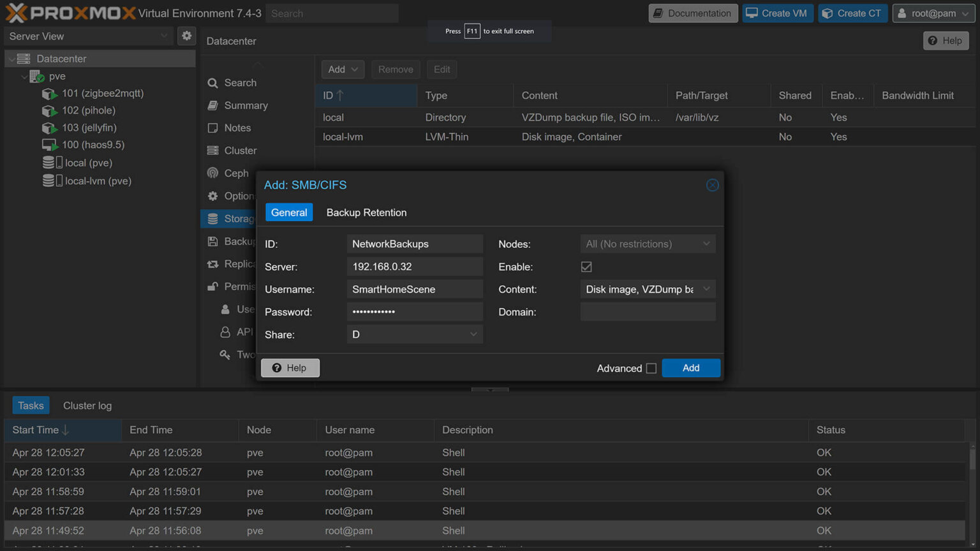This screenshot has height=551, width=980.
Task: Select the Cluster icon in the sidebar
Action: click(212, 151)
